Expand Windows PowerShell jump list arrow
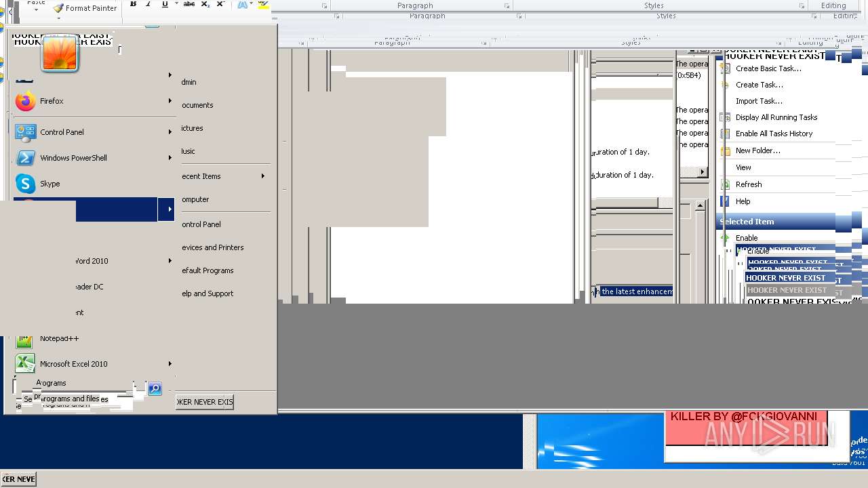The height and width of the screenshot is (488, 868). [x=170, y=158]
